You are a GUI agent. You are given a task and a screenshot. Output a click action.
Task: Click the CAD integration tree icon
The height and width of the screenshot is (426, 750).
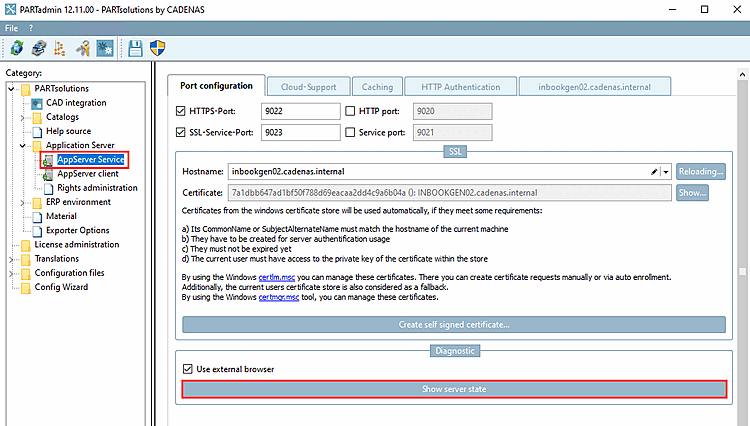coord(37,103)
